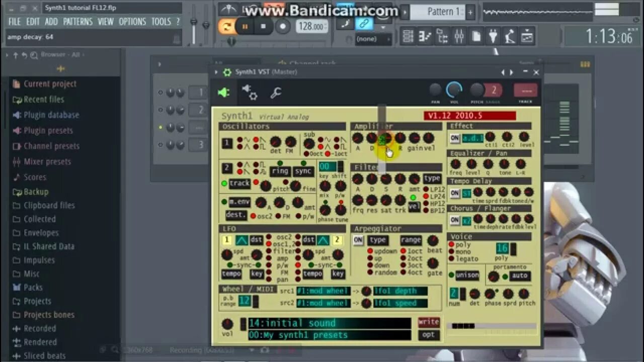Open the mixer icon in toolbar

(459, 36)
